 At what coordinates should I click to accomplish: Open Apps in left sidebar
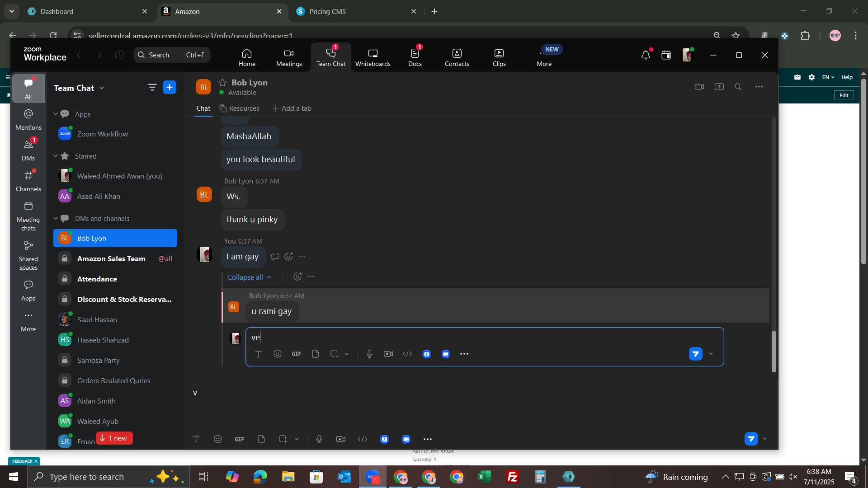pyautogui.click(x=28, y=291)
